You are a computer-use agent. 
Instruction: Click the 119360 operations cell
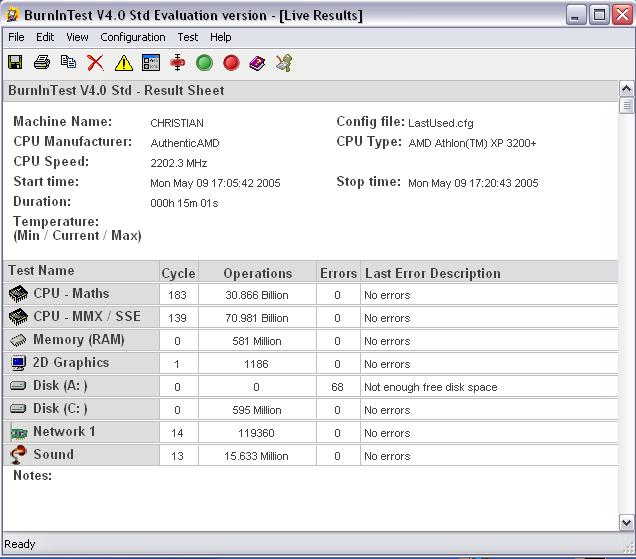click(257, 433)
